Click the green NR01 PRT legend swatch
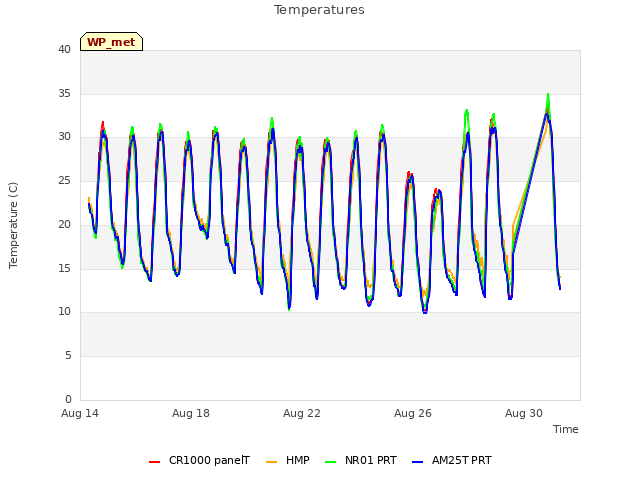Viewport: 640px width, 480px height. (x=331, y=462)
